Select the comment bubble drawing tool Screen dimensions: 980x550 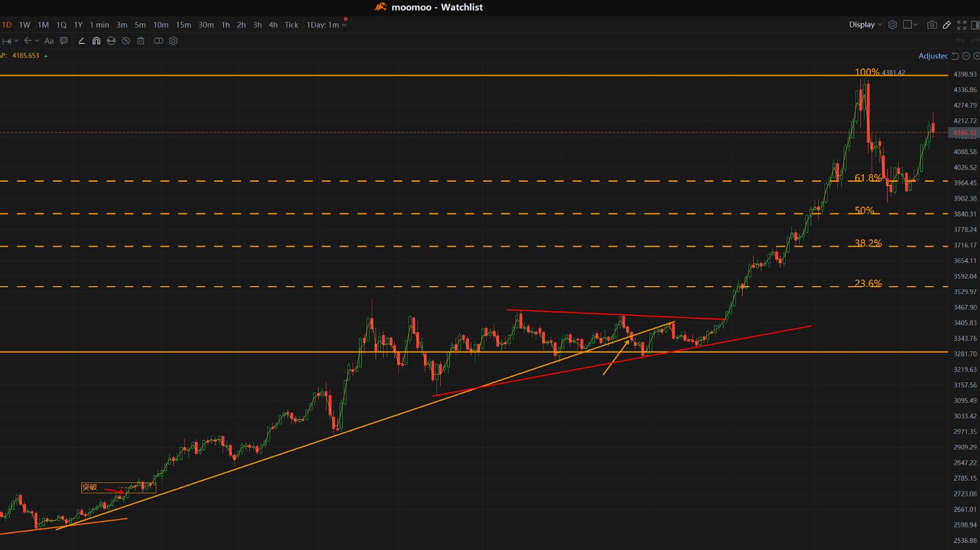click(x=64, y=41)
